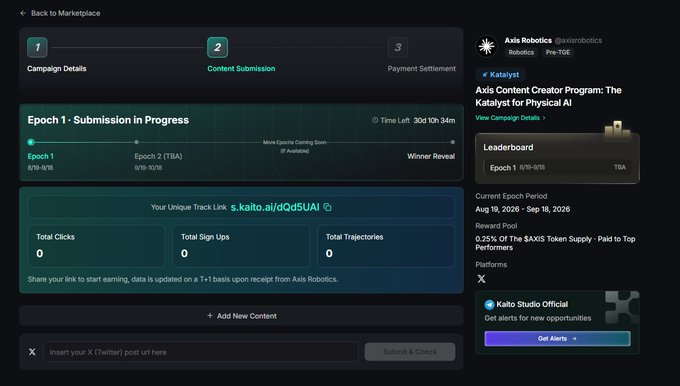Viewport: 680px width, 386px height.
Task: Select the Winner Reveal timeline marker
Action: 453,142
